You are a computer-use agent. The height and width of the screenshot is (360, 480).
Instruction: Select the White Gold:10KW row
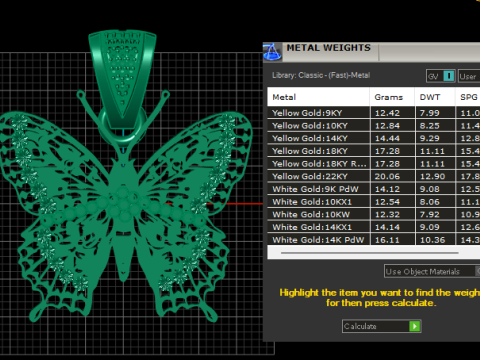(374, 214)
